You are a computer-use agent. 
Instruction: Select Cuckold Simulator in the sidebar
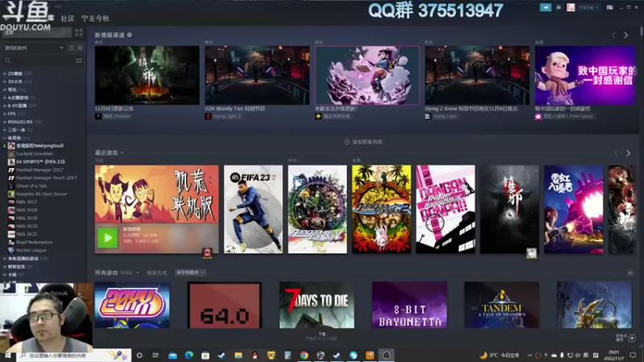35,154
